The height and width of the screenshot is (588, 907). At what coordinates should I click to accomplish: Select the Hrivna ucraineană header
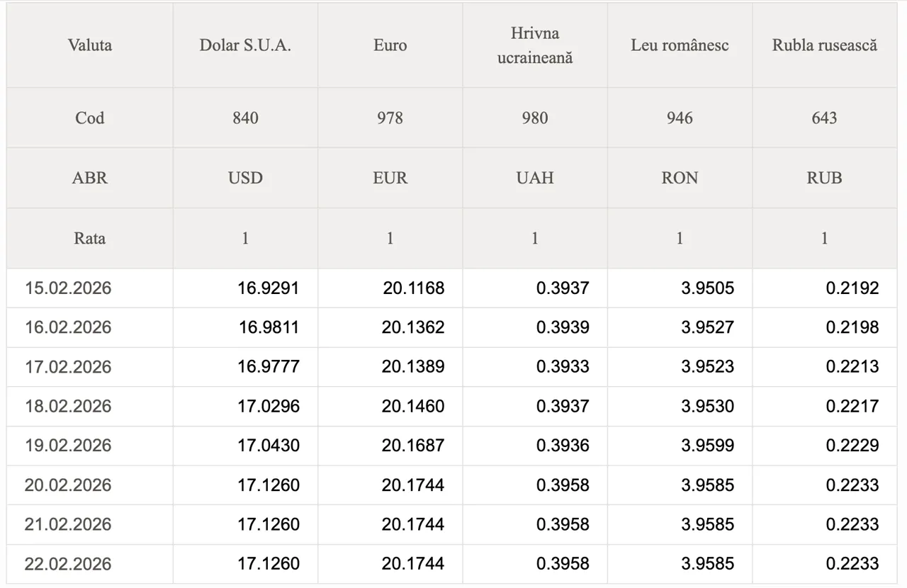[534, 45]
